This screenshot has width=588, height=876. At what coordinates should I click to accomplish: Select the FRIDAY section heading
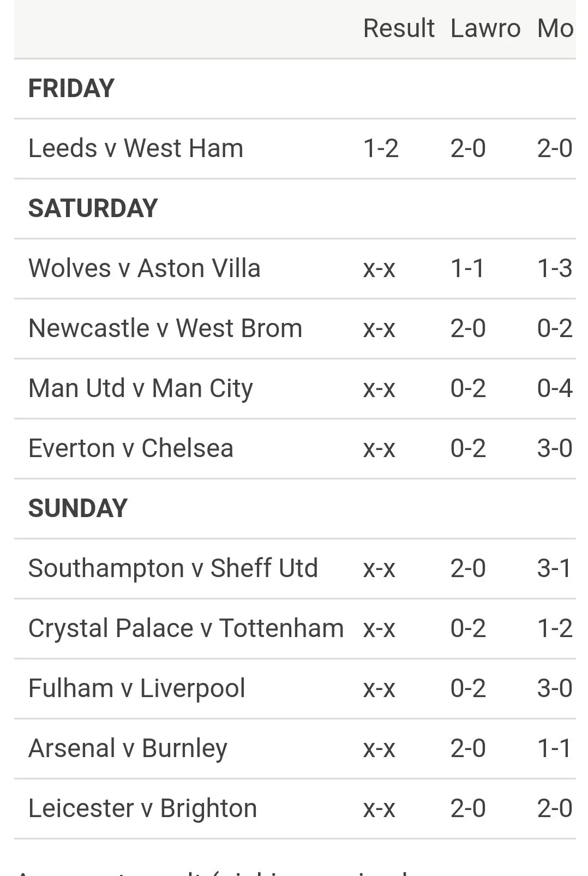pos(71,88)
